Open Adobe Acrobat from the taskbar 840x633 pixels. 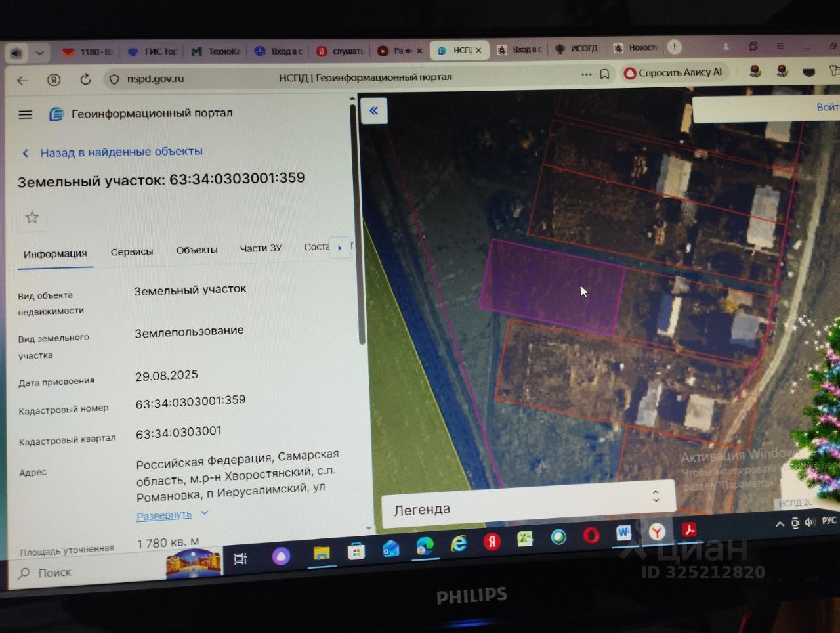tap(689, 529)
